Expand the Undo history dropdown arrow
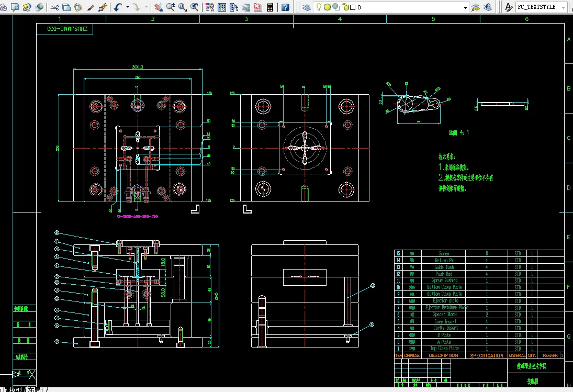 [x=128, y=7]
